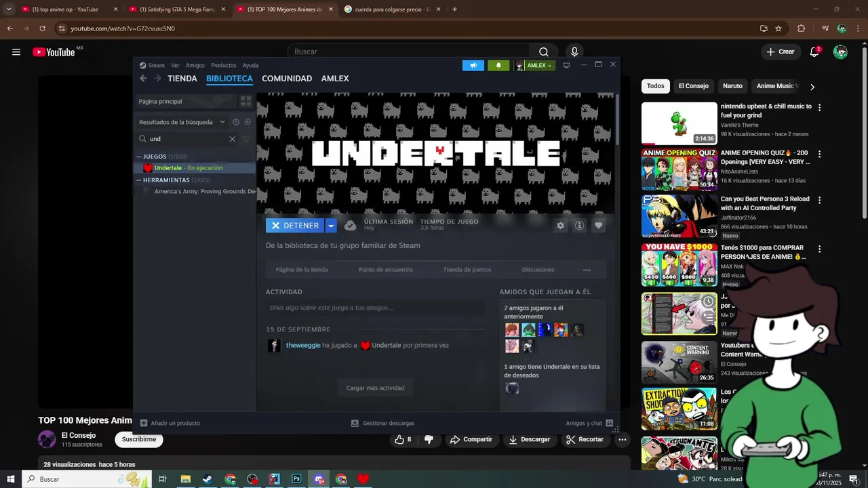This screenshot has width=868, height=488.
Task: Open Chrome extensions puzzle icon
Action: pyautogui.click(x=801, y=28)
